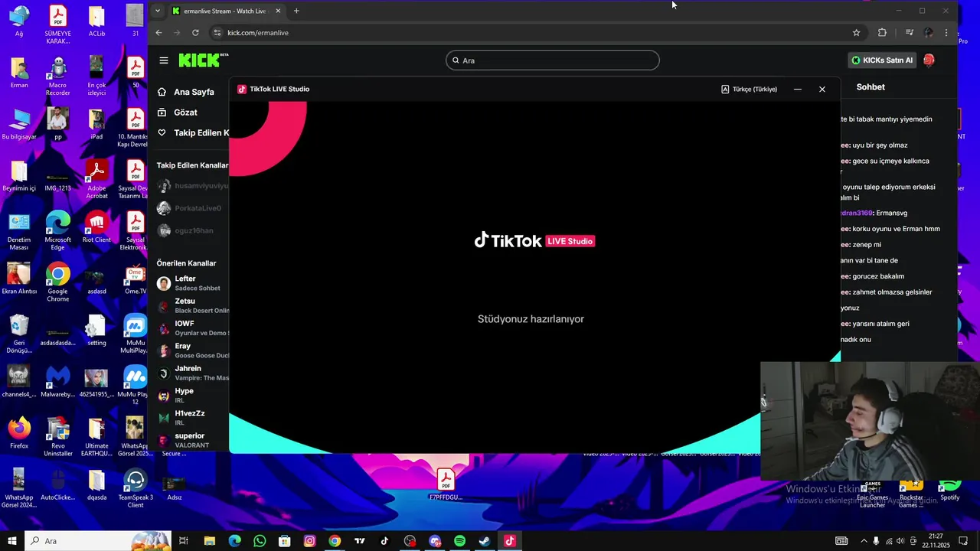The width and height of the screenshot is (980, 551).
Task: Open Spotify from taskbar
Action: point(459,541)
